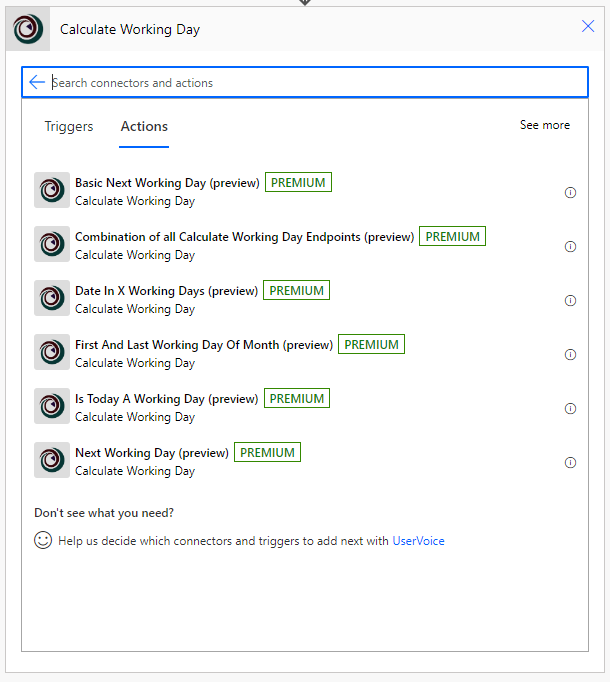Click the smiley feedback icon
The width and height of the screenshot is (610, 682).
[43, 540]
